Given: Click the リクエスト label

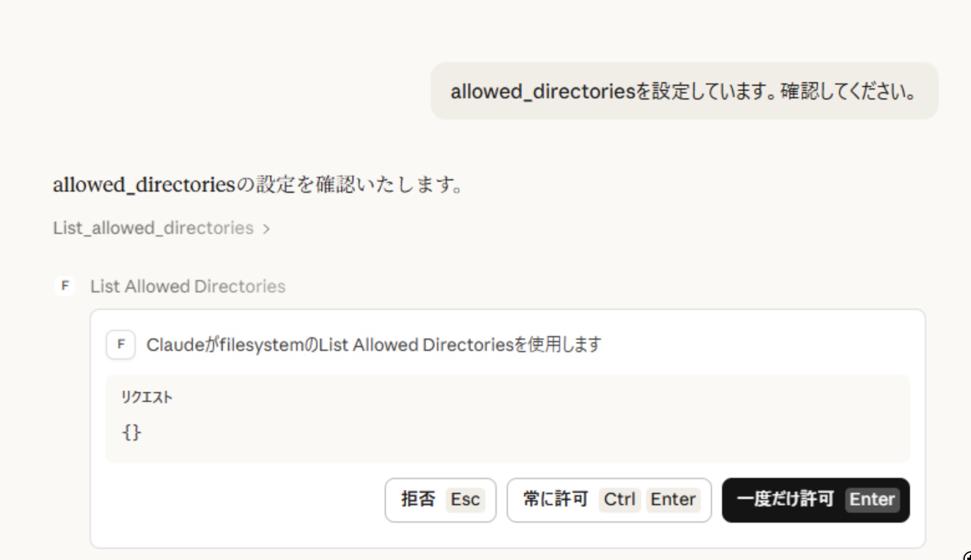Looking at the screenshot, I should (x=147, y=398).
